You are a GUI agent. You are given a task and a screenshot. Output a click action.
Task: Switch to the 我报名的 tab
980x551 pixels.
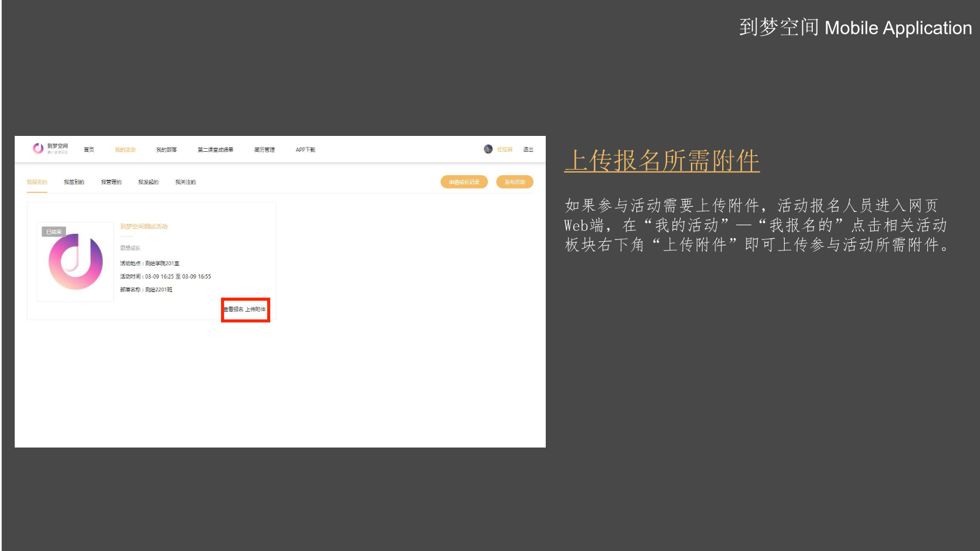point(37,182)
